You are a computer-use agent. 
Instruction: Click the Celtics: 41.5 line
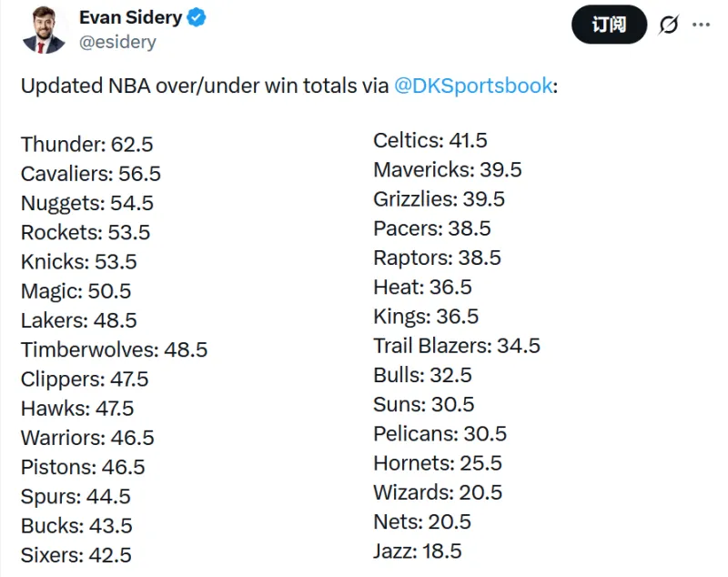click(x=430, y=140)
